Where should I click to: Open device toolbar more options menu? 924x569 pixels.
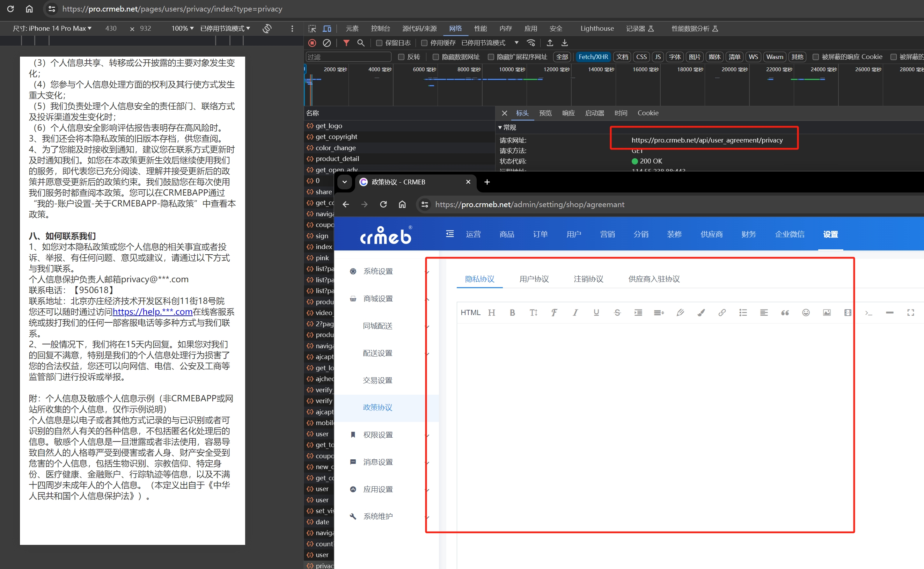[x=292, y=29]
